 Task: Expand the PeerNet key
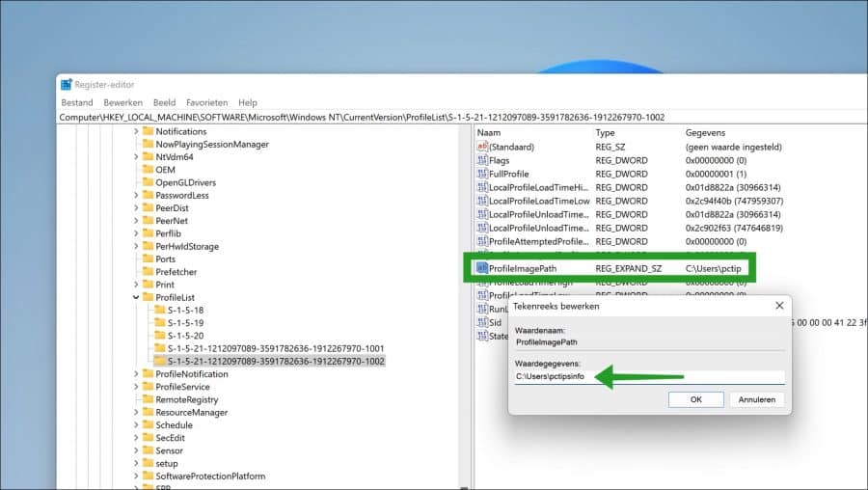coord(136,221)
